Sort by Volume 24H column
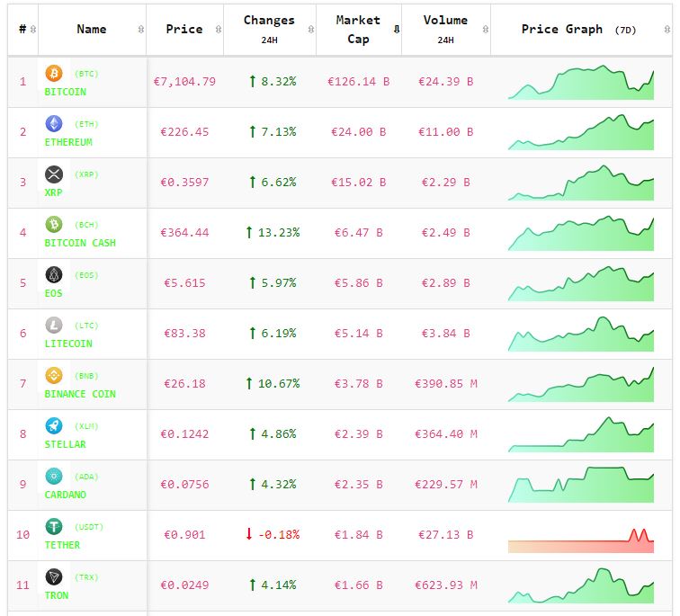The height and width of the screenshot is (616, 680). (x=445, y=29)
